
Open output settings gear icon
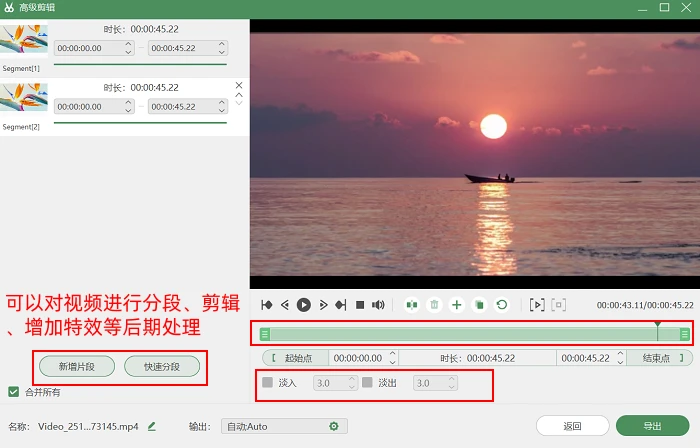coord(333,426)
